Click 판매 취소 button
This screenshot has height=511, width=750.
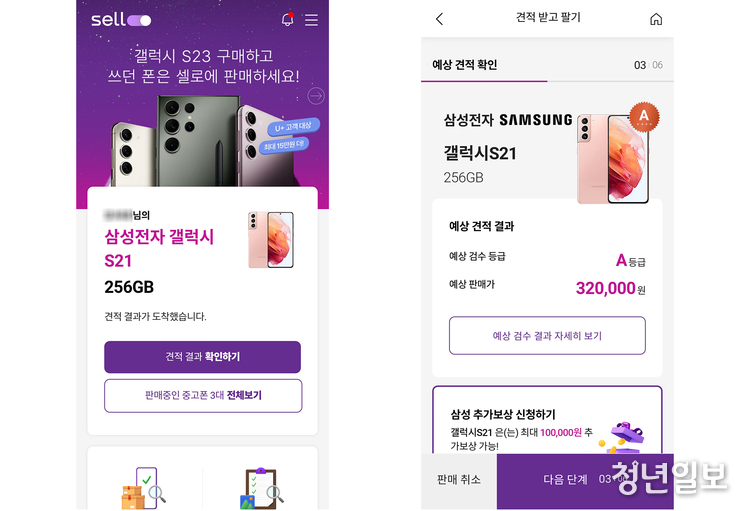coord(459,480)
